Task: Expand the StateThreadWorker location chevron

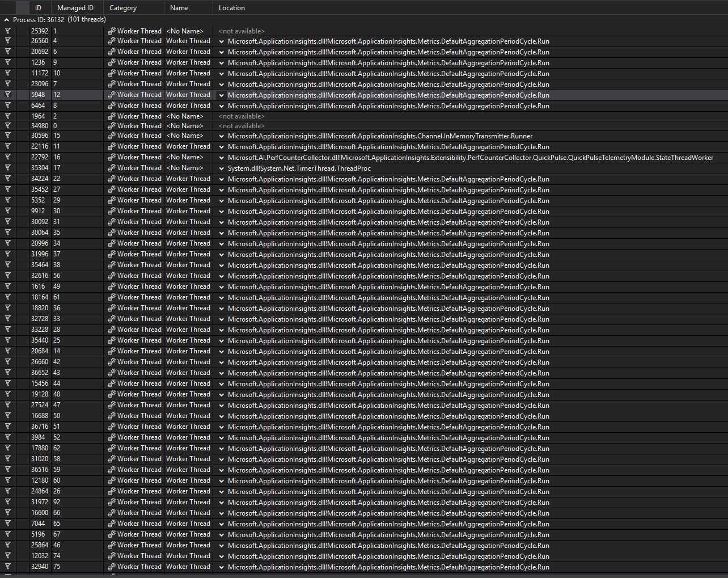Action: click(221, 157)
